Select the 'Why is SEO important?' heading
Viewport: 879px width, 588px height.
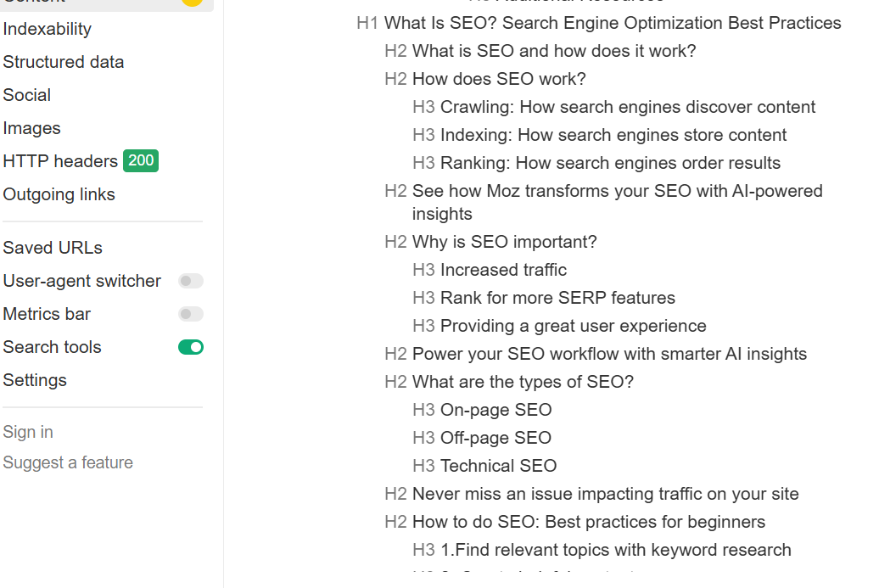click(x=505, y=242)
